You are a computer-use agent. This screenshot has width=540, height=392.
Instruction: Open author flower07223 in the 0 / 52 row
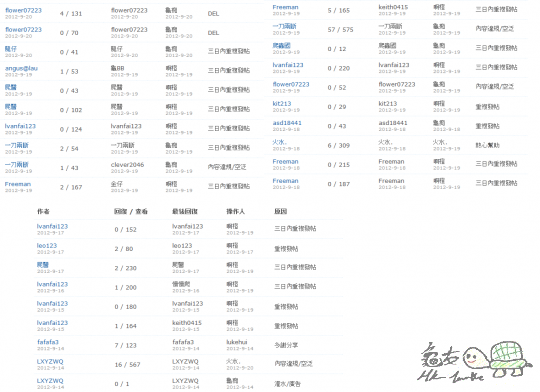pyautogui.click(x=291, y=84)
